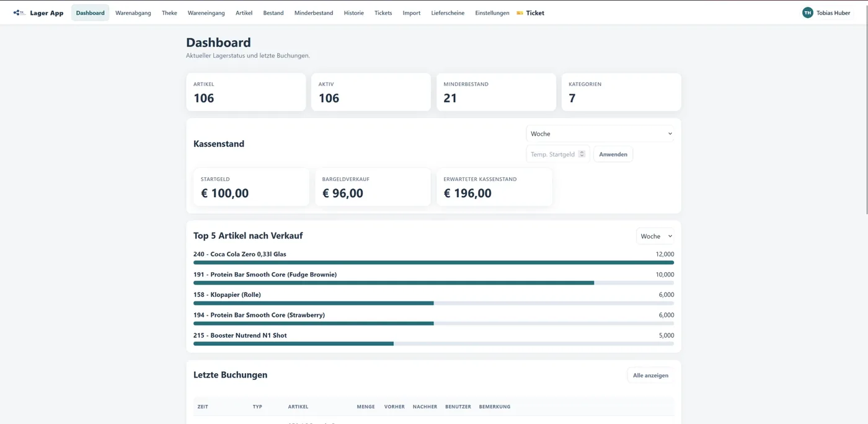Click the ZEIT column header

coord(203,407)
